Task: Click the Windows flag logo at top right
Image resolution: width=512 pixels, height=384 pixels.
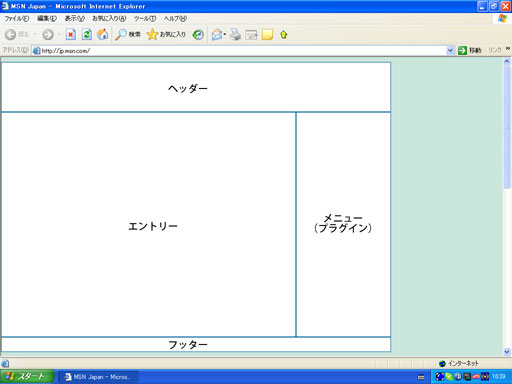Action: point(502,19)
